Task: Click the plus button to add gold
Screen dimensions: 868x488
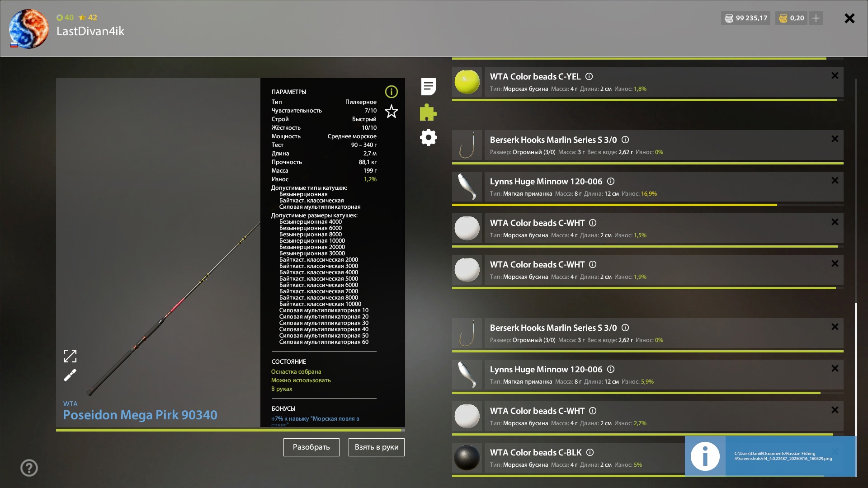Action: tap(816, 18)
